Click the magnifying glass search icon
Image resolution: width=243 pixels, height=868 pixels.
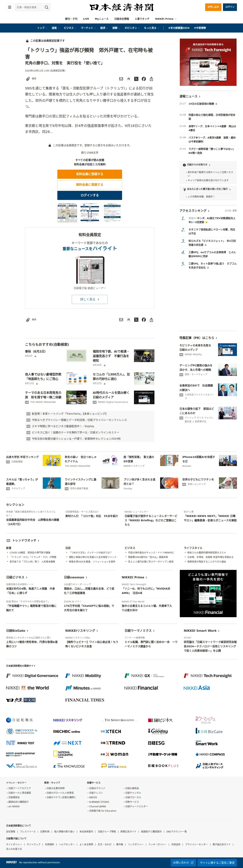[47, 7]
